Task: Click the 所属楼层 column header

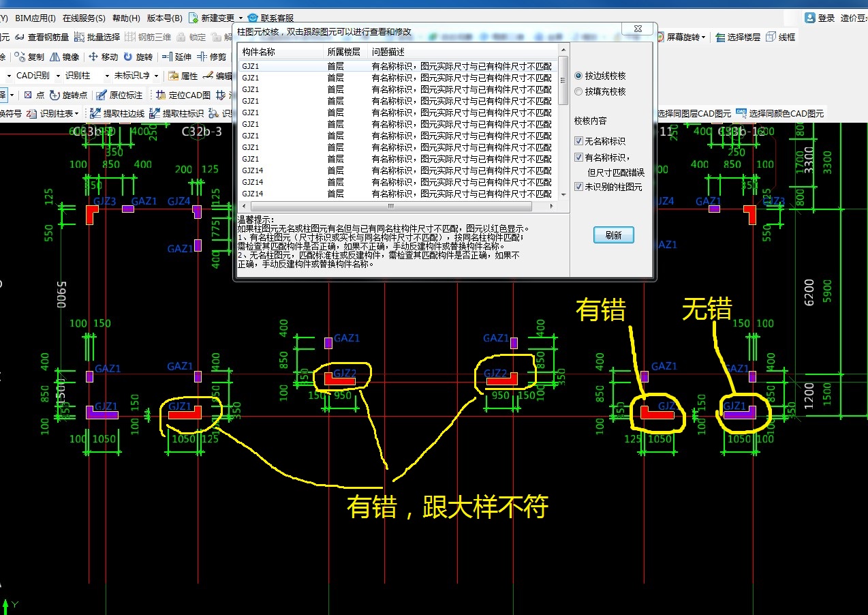Action: (x=346, y=52)
